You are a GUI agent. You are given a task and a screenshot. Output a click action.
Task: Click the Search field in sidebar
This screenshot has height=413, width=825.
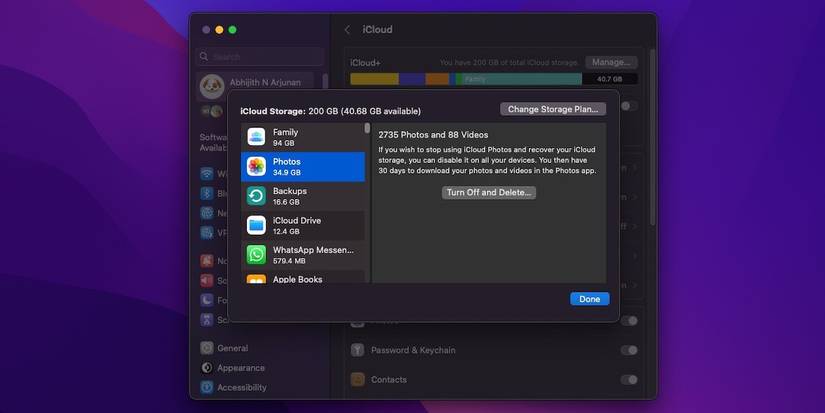click(x=260, y=56)
